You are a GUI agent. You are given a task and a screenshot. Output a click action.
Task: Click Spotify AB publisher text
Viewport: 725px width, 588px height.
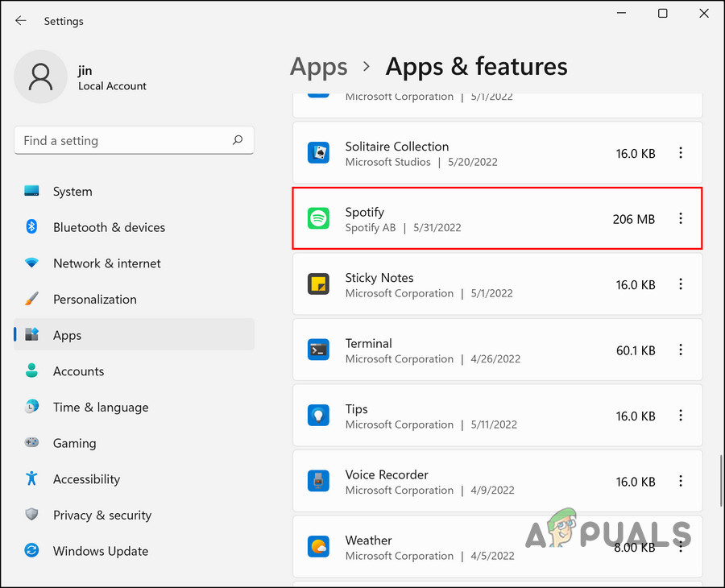click(x=371, y=227)
